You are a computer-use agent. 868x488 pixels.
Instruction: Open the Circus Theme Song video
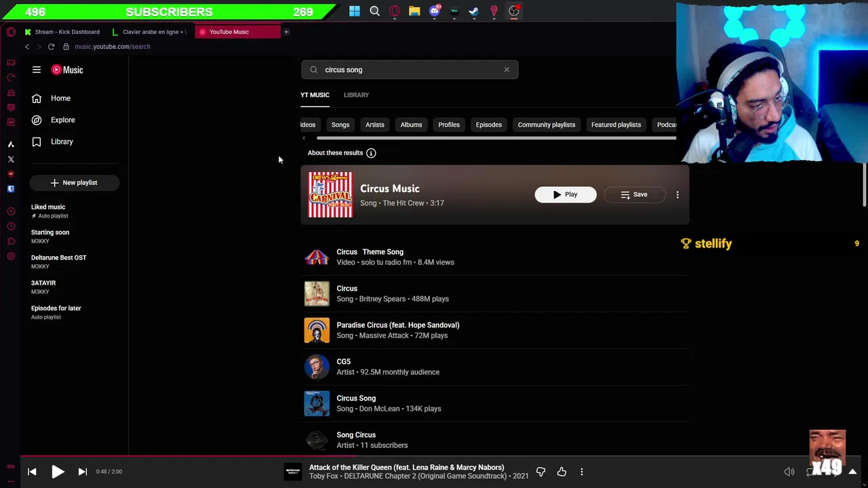pyautogui.click(x=495, y=257)
